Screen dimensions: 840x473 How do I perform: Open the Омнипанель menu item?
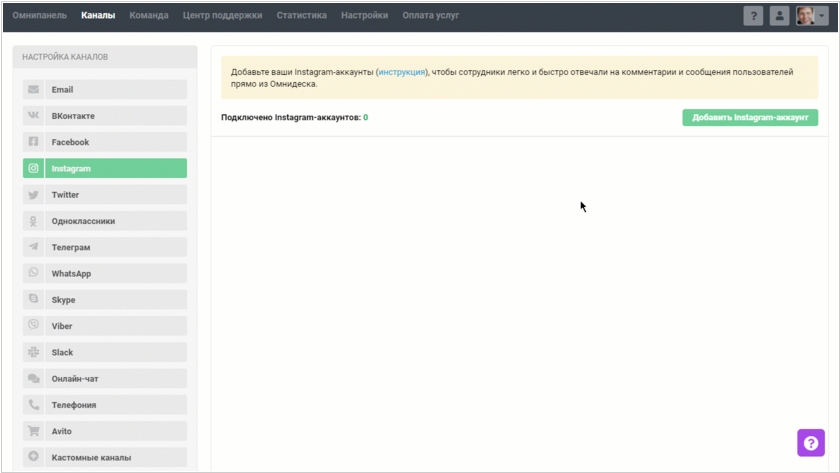40,16
